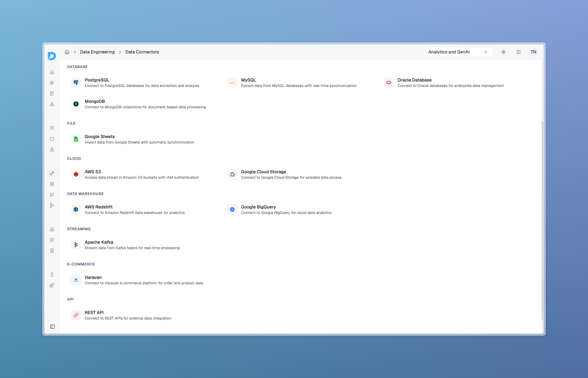The image size is (588, 378).
Task: Select the AWS Redshift connector title
Action: [x=99, y=207]
